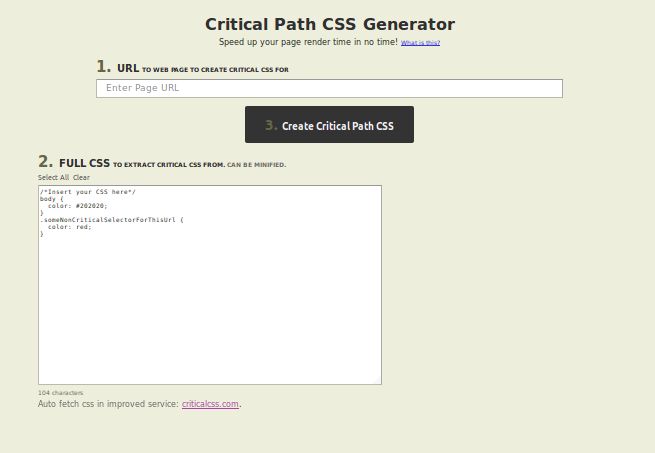Screen dimensions: 655x453
Task: Click the Create Critical Path CSS button
Action: pos(329,125)
